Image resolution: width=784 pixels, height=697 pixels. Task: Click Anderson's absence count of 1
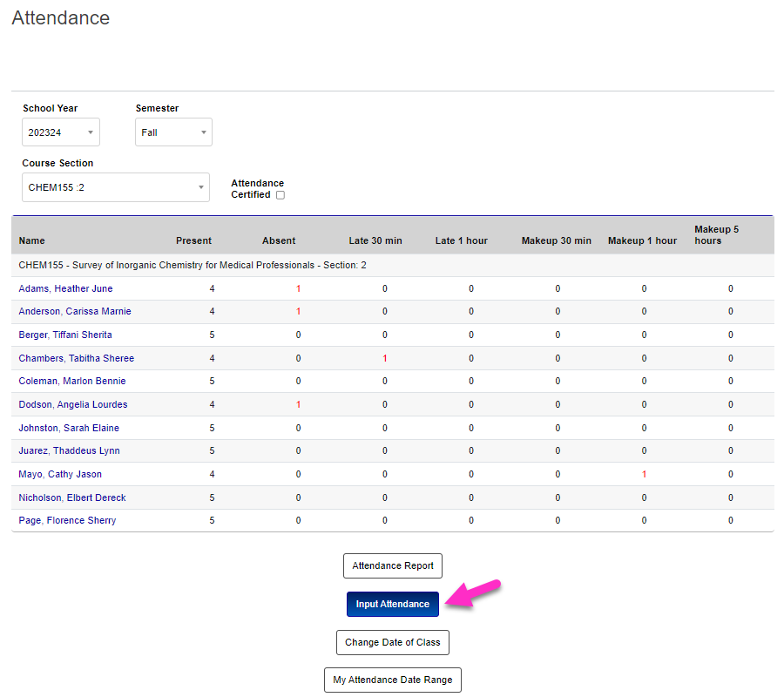pos(297,311)
